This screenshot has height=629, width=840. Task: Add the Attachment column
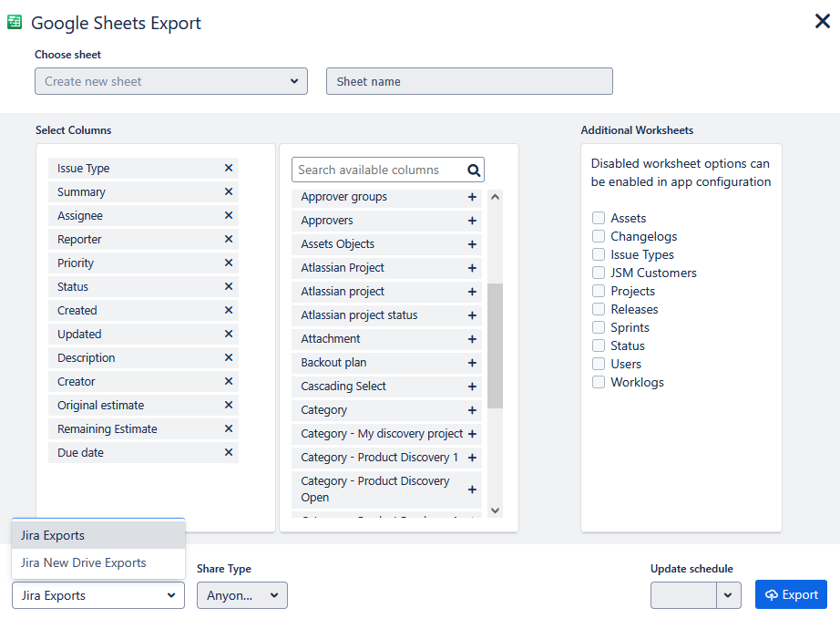click(472, 339)
